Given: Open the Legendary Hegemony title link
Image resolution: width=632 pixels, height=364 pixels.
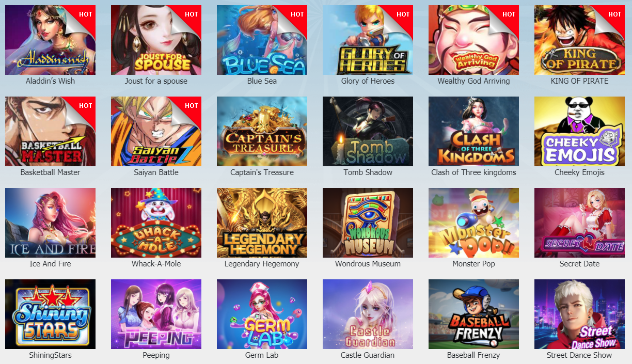Looking at the screenshot, I should [262, 264].
